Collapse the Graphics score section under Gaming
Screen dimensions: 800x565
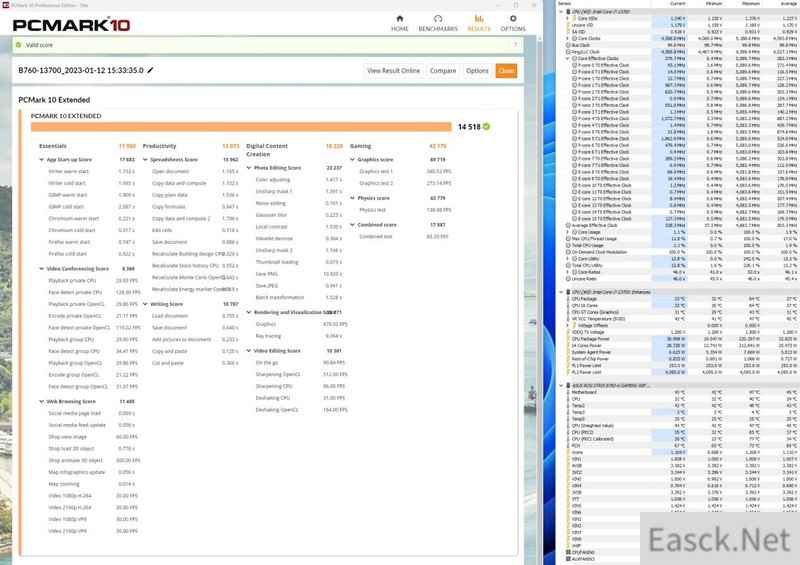tap(353, 160)
